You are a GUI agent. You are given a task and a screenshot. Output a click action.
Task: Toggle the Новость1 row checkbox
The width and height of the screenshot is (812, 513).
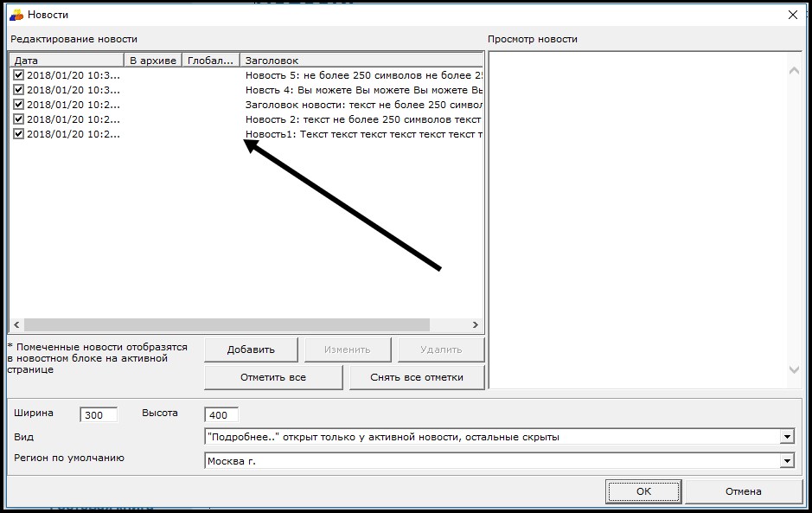[19, 134]
